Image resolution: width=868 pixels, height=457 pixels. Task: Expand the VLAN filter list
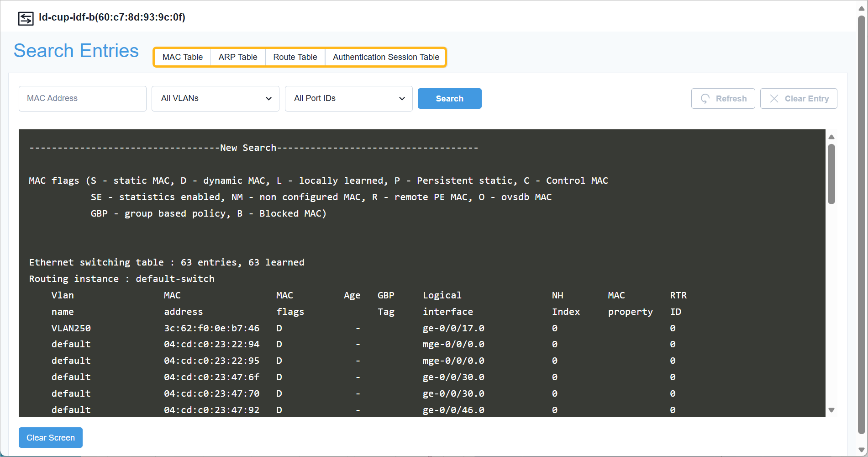point(215,98)
